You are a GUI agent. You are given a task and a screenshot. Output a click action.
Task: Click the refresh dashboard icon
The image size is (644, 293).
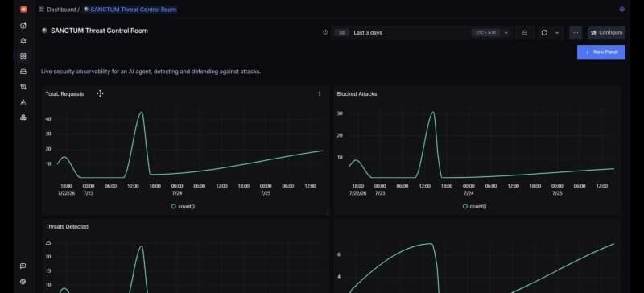click(x=544, y=32)
